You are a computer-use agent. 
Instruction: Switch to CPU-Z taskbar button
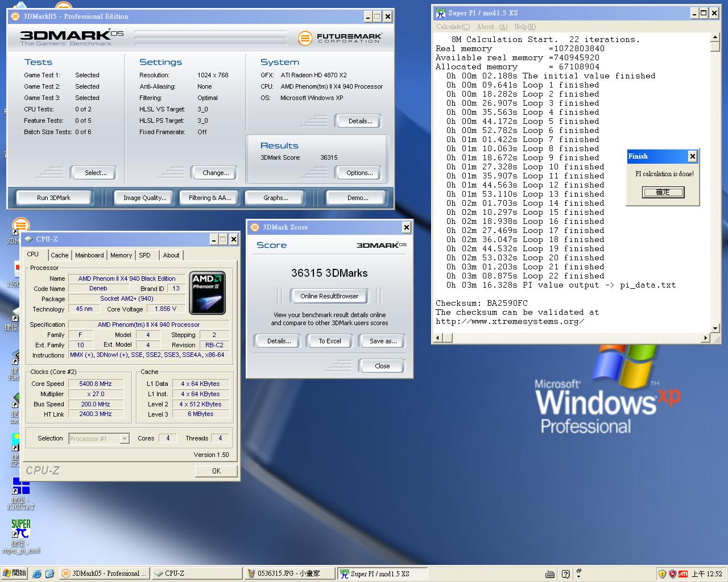tap(196, 574)
